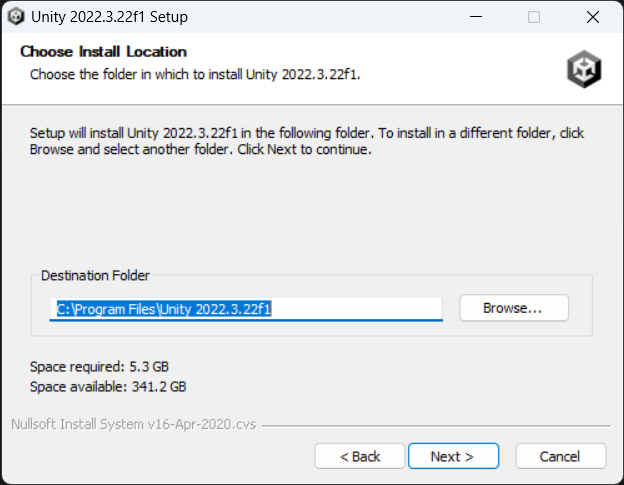Click the "Choose Install Location" heading
Image resolution: width=624 pixels, height=485 pixels.
[103, 52]
